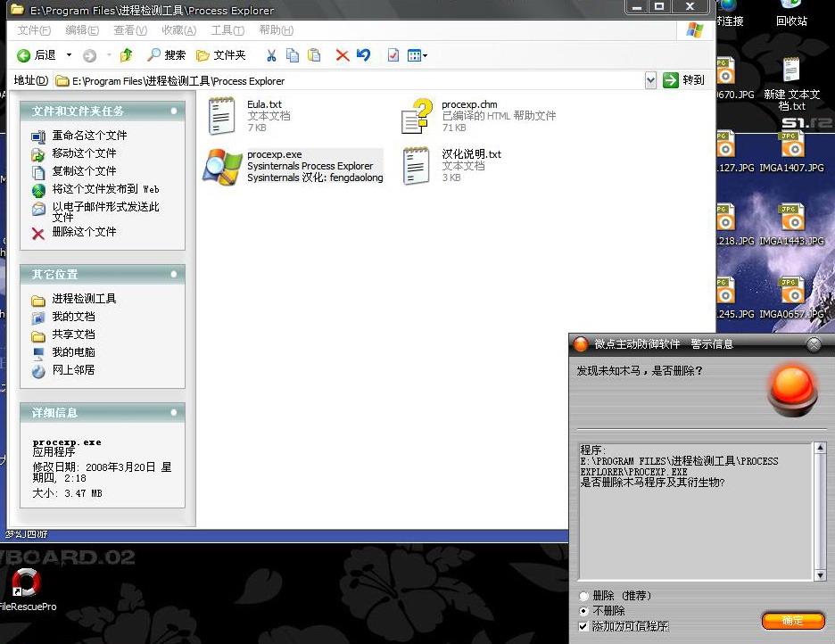
Task: Collapse the 其它位置 panel
Action: 174,274
